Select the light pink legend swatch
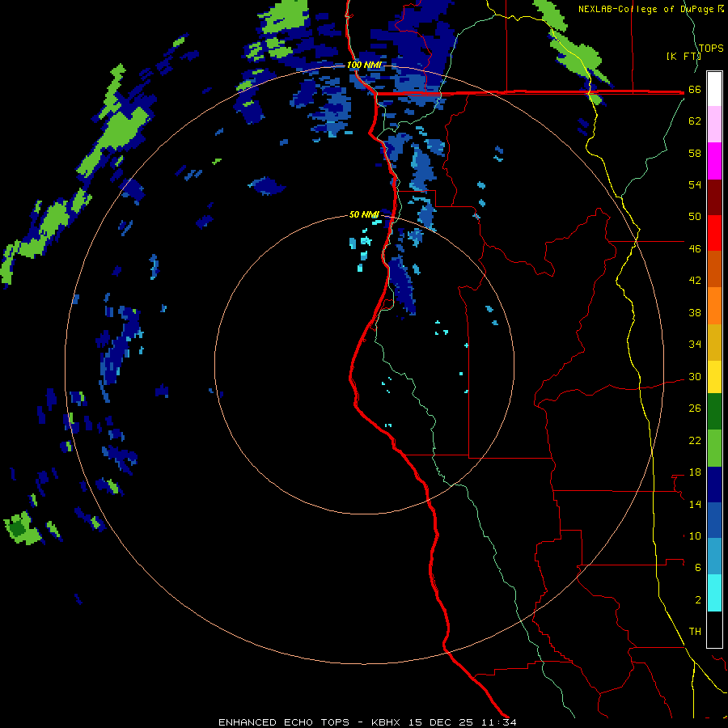 [714, 124]
